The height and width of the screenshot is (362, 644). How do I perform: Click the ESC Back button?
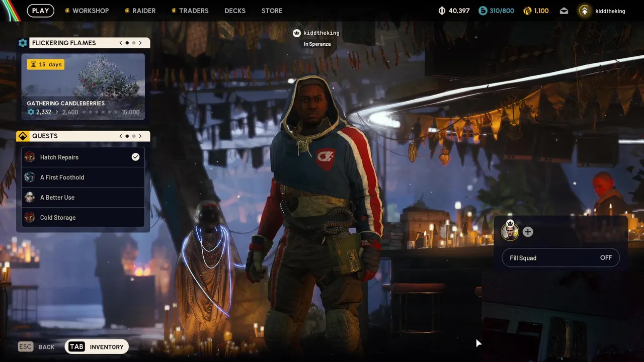36,347
